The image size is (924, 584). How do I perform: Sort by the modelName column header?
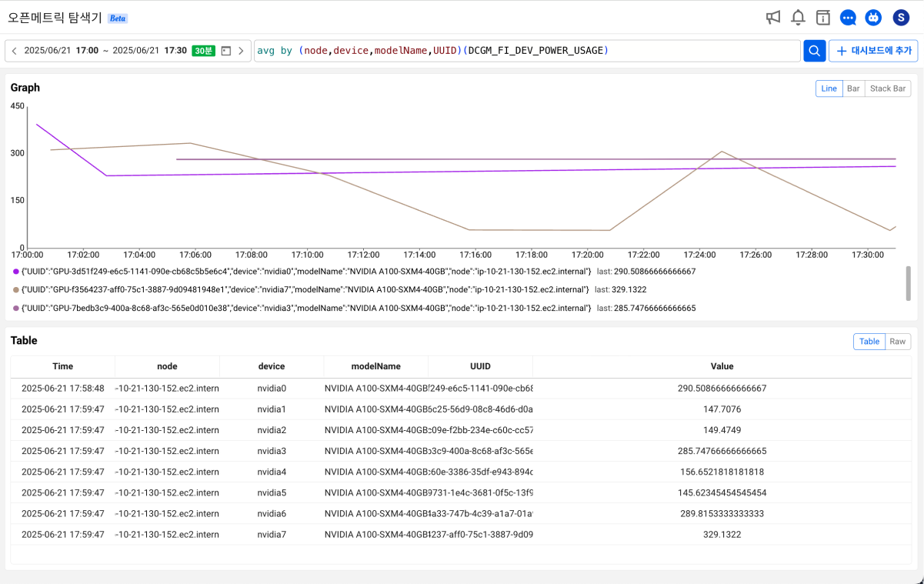click(376, 366)
